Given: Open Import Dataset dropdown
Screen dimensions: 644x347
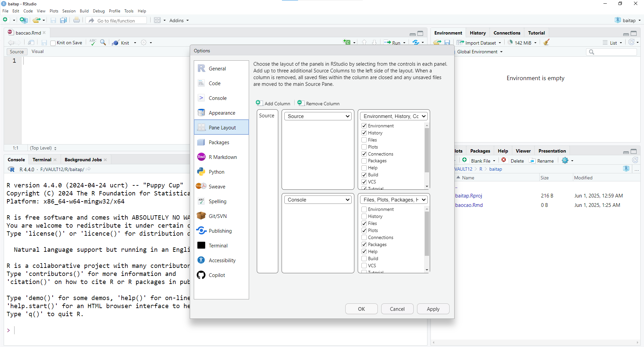Looking at the screenshot, I should pos(479,43).
